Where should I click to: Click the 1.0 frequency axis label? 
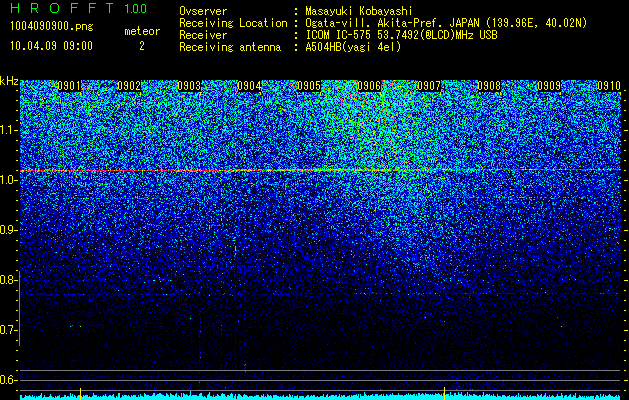8,180
